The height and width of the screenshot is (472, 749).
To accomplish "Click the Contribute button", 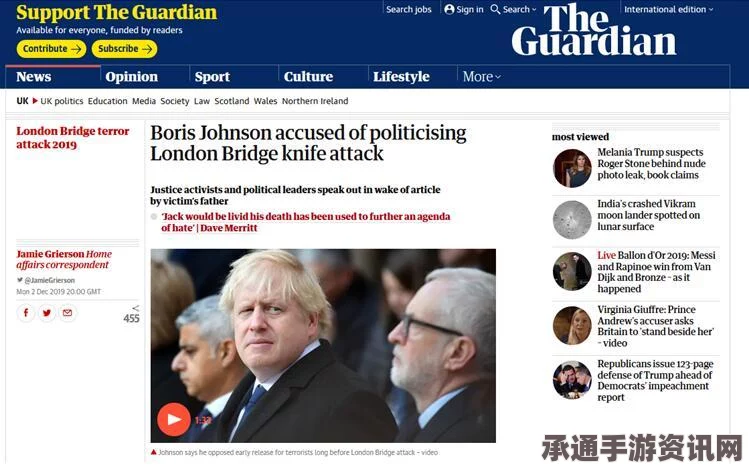I will [x=51, y=49].
